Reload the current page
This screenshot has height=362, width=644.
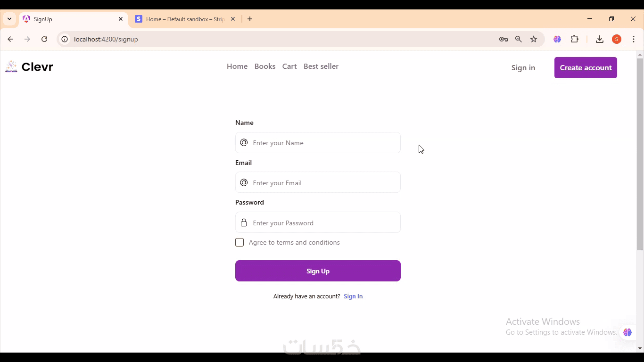click(x=44, y=39)
